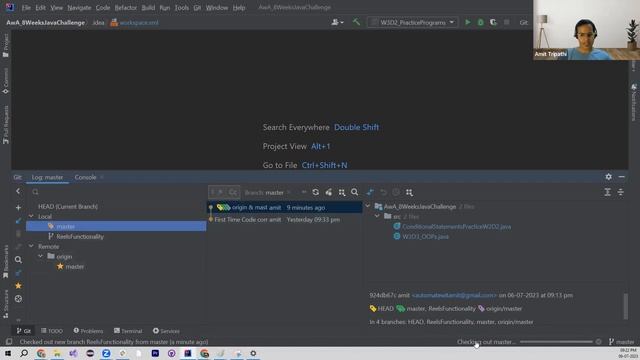The width and height of the screenshot is (640, 360).
Task: Click the Zoom app taskbar icon
Action: (106, 353)
